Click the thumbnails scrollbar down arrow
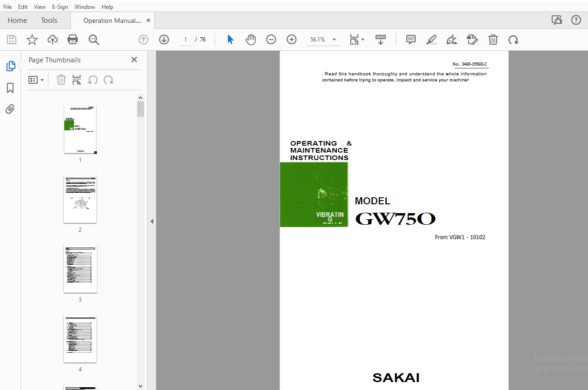This screenshot has height=390, width=588. point(141,386)
